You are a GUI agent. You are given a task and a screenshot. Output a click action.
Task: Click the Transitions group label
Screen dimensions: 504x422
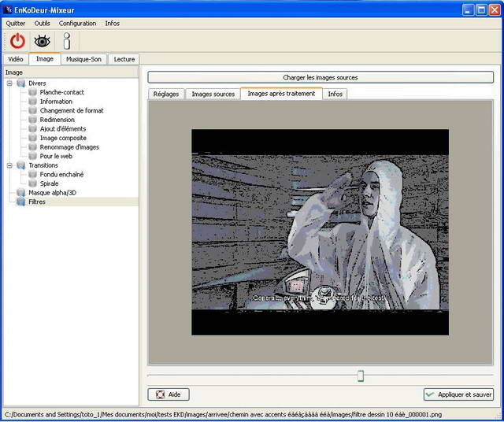point(43,165)
